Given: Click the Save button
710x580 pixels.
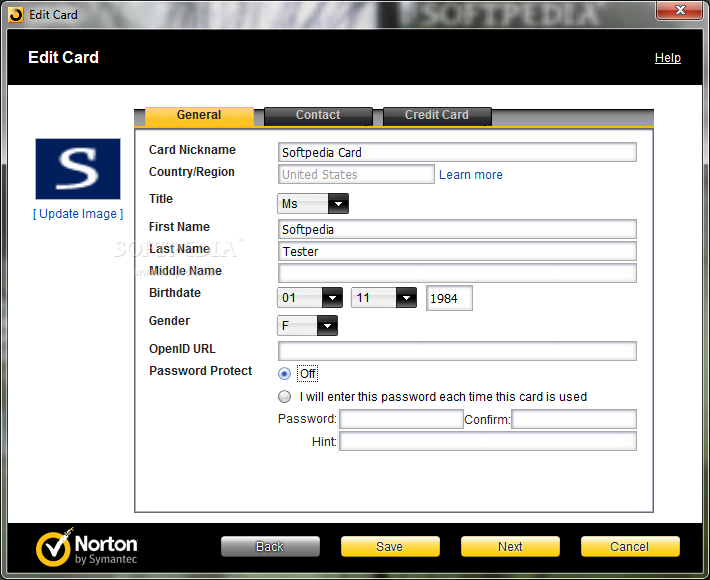Looking at the screenshot, I should pos(390,547).
